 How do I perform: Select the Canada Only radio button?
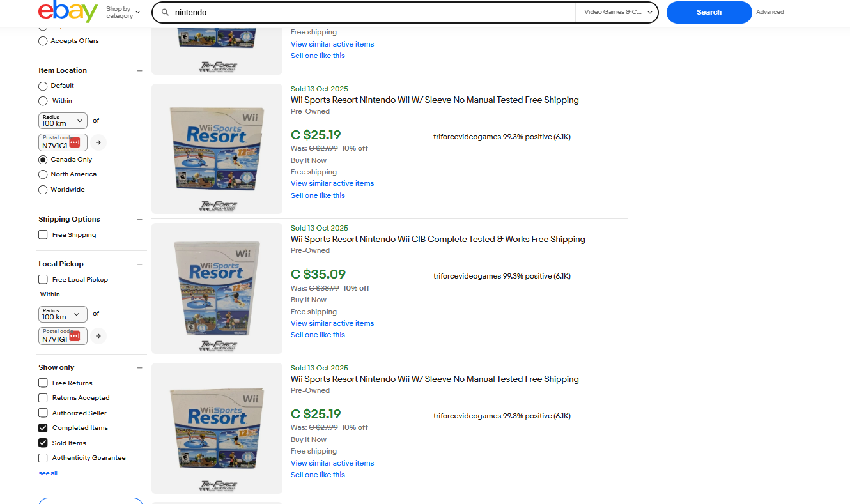[43, 159]
